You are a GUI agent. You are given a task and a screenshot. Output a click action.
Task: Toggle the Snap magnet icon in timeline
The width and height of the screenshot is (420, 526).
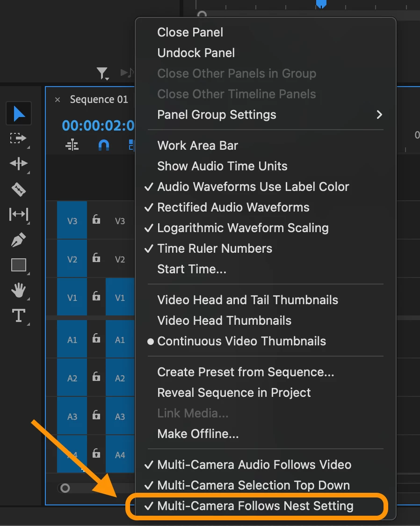(103, 145)
